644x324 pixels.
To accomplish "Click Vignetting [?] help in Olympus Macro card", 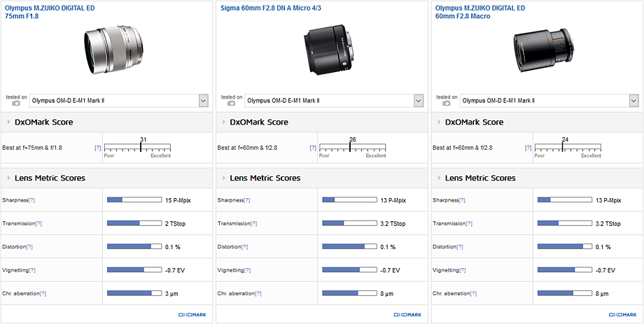I will [463, 270].
